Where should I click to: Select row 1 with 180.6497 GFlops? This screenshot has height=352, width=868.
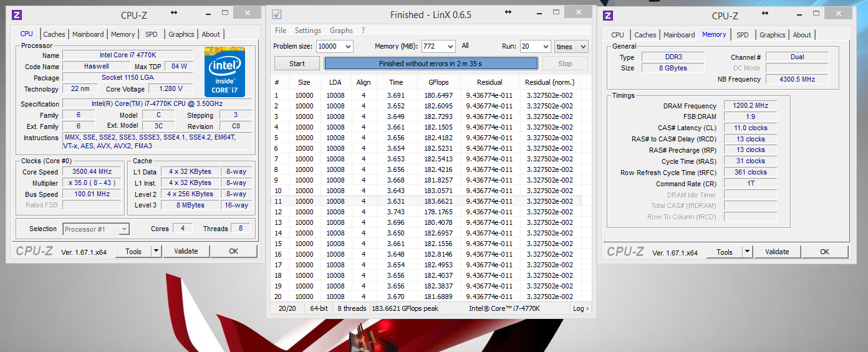click(x=427, y=95)
